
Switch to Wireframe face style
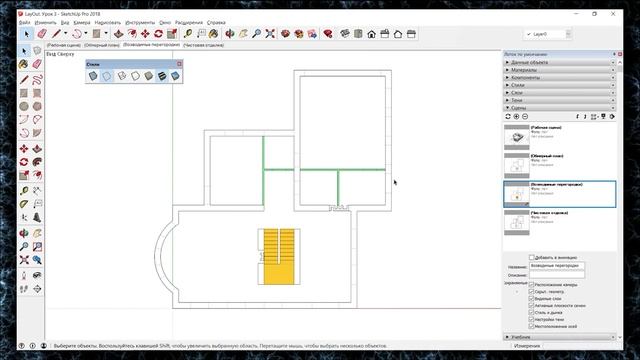click(x=122, y=76)
